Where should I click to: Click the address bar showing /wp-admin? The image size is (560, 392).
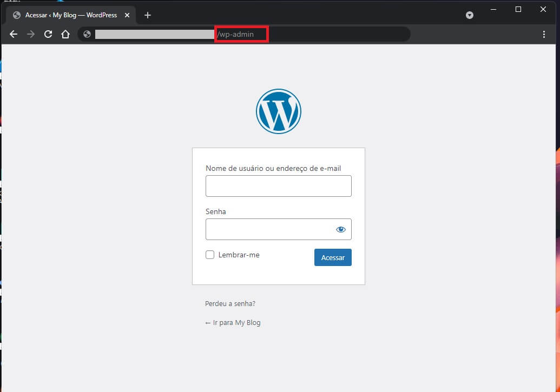pyautogui.click(x=243, y=34)
